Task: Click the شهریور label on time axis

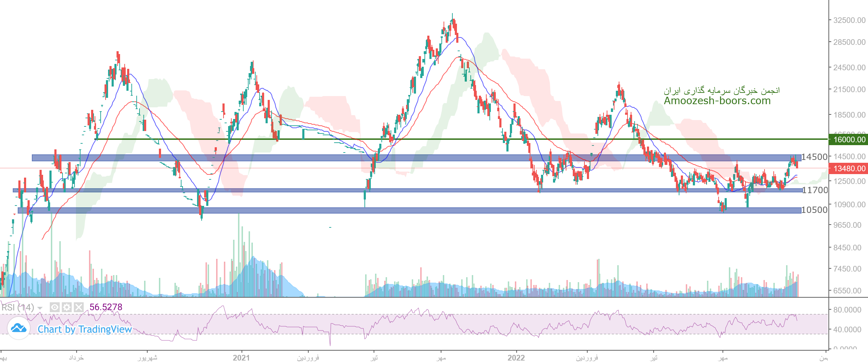Action: pos(147,358)
